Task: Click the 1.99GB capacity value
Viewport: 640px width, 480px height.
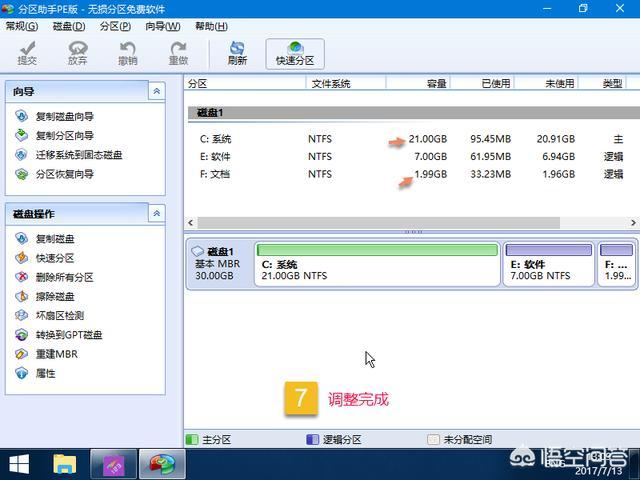Action: point(431,174)
